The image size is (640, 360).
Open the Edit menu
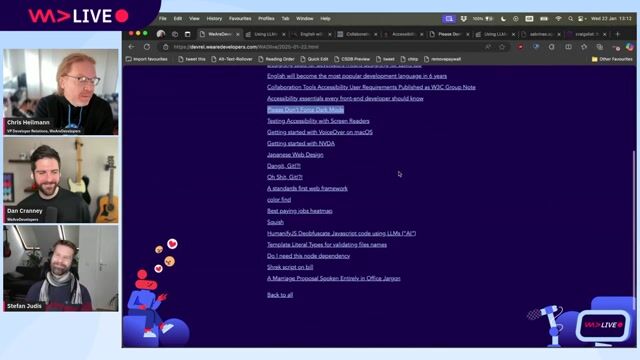(x=178, y=19)
